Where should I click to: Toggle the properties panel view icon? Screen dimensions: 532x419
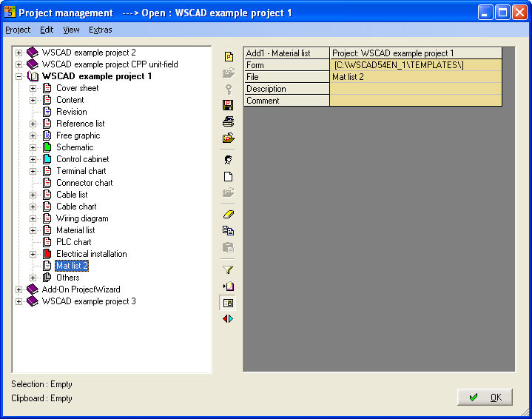pyautogui.click(x=229, y=303)
